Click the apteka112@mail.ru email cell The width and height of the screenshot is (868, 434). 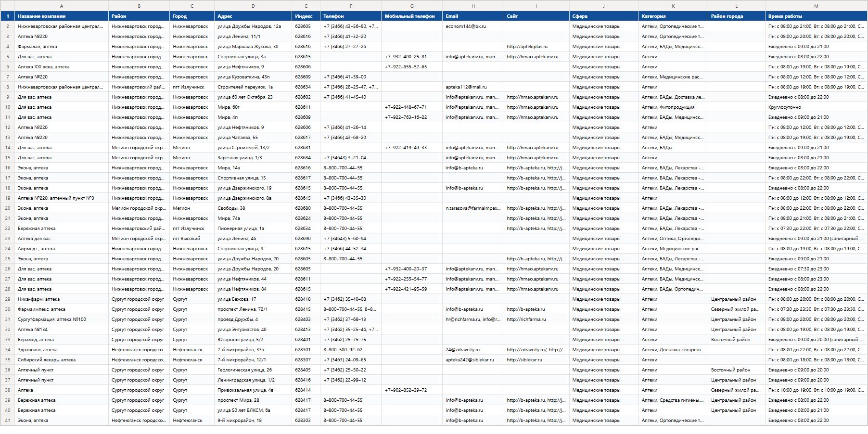(x=473, y=87)
